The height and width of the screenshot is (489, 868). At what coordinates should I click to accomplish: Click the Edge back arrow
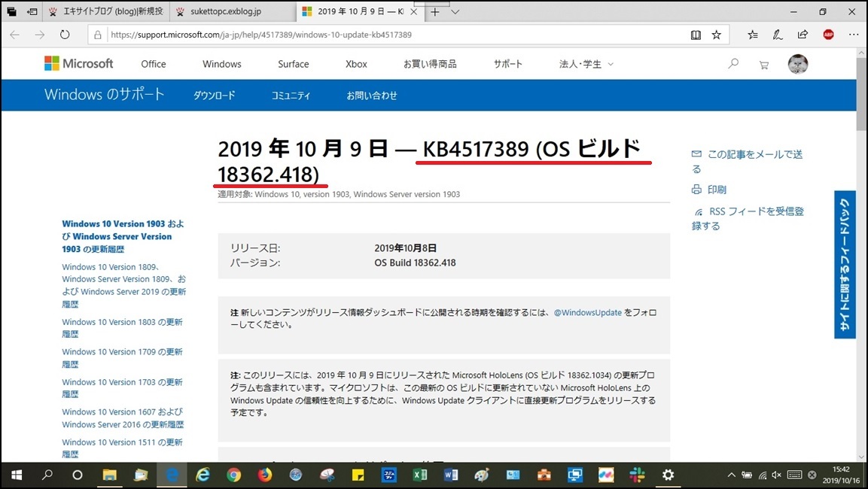pyautogui.click(x=15, y=35)
